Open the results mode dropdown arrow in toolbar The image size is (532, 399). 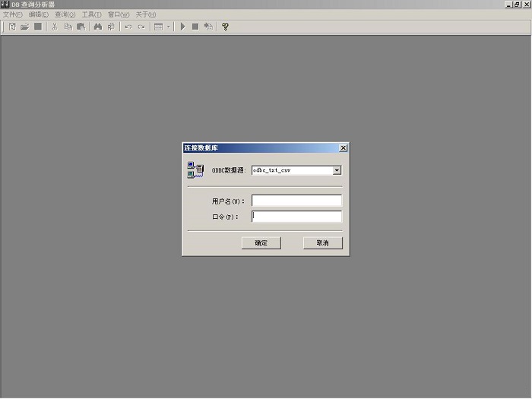click(x=168, y=27)
